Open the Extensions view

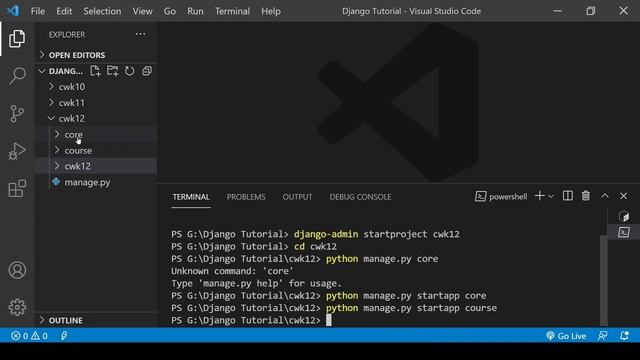pyautogui.click(x=17, y=188)
